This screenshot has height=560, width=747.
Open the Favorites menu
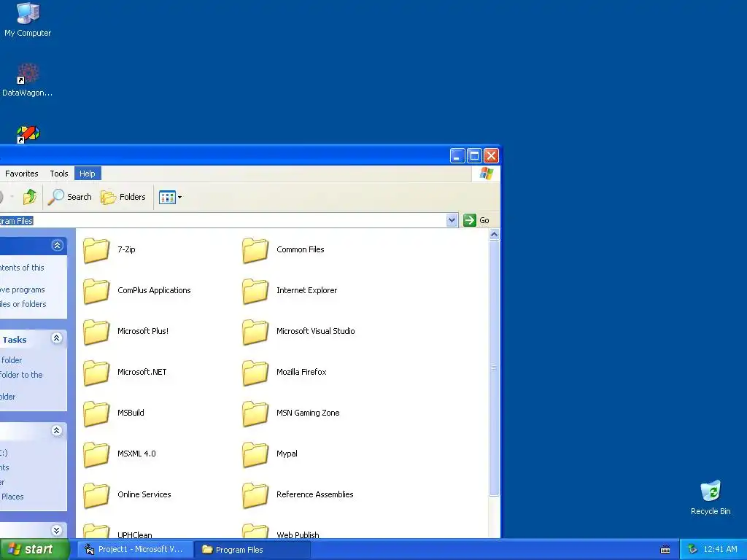point(21,174)
